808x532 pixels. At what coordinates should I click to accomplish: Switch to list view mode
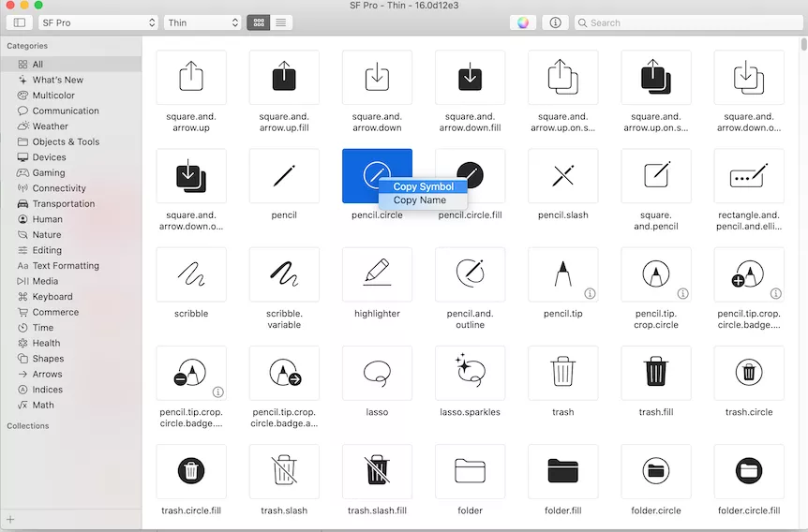(281, 22)
